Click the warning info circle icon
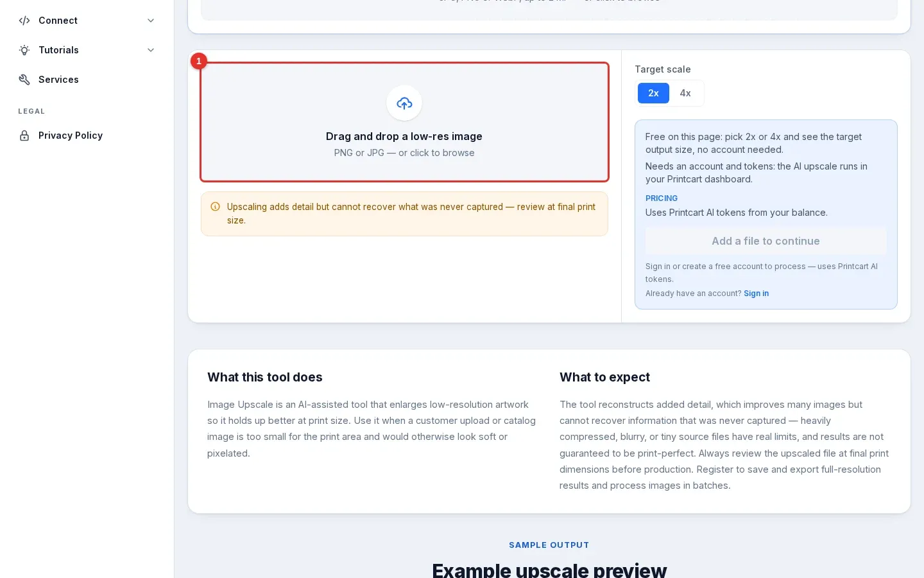Screen dimensions: 924x578 pos(216,207)
